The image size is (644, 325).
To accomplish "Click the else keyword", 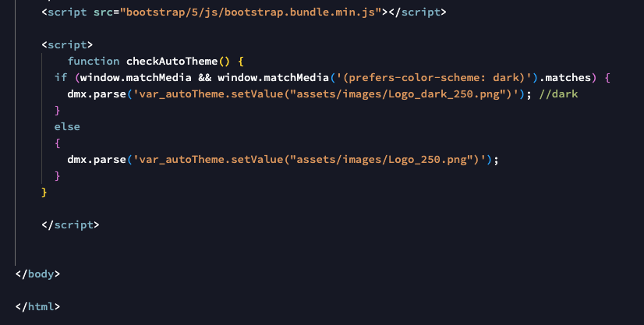I will point(67,127).
